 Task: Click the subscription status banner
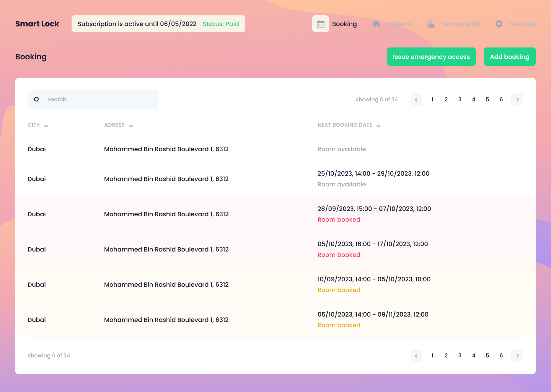[158, 24]
